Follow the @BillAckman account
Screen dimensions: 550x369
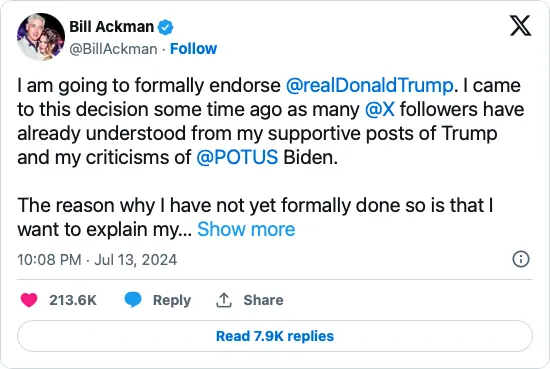[x=193, y=49]
